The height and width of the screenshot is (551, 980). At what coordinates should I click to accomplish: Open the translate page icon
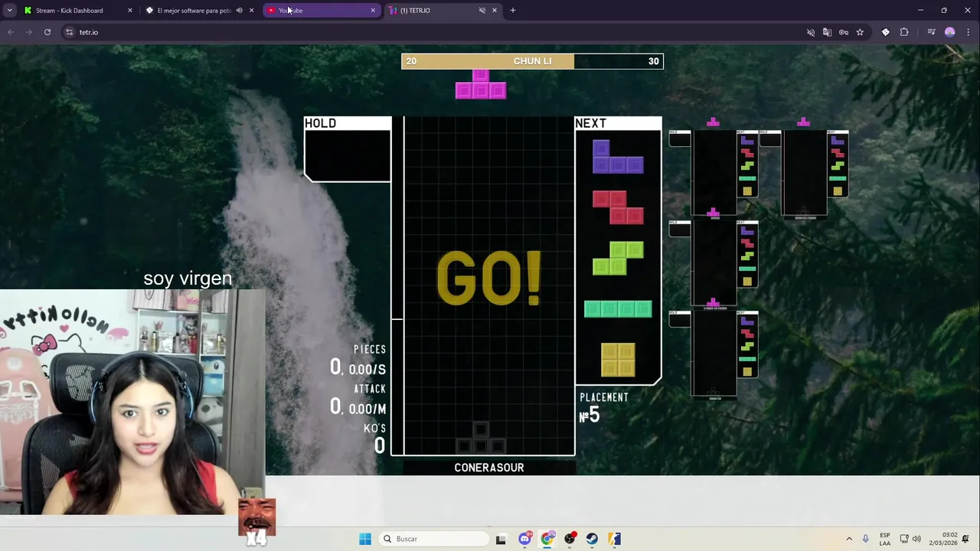(827, 32)
